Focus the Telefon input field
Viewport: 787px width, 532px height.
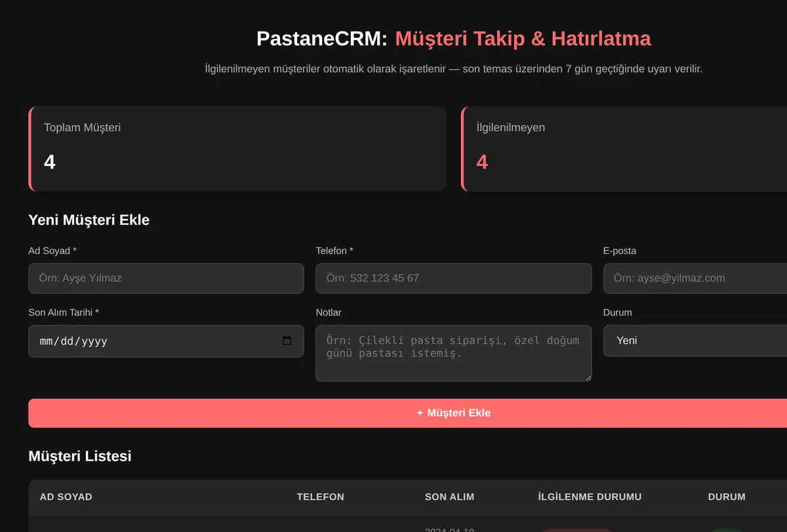coord(454,278)
